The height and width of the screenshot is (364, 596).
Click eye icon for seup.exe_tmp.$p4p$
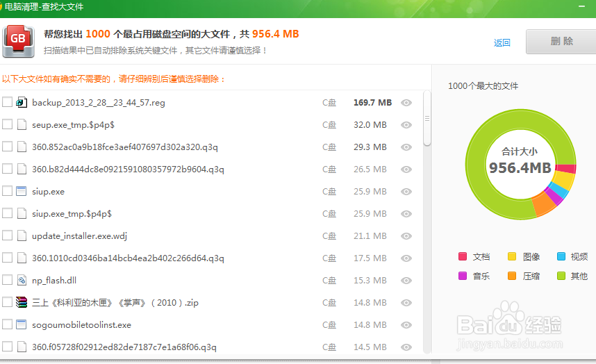click(x=406, y=125)
